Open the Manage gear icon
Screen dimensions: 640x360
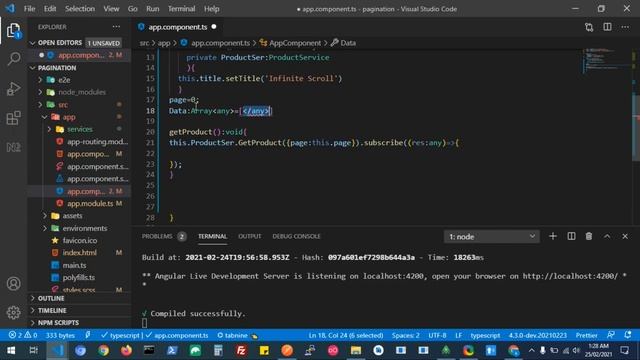tap(13, 312)
